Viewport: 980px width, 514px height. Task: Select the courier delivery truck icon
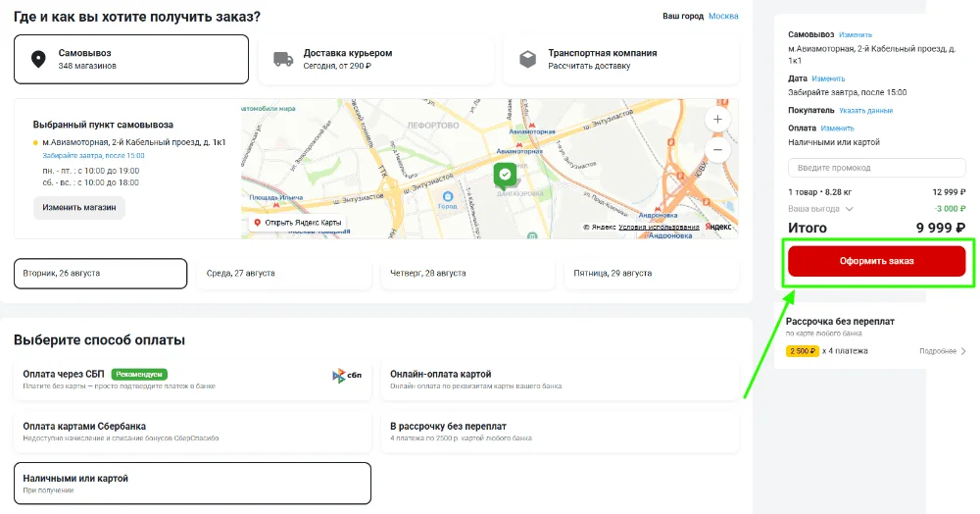click(x=283, y=59)
